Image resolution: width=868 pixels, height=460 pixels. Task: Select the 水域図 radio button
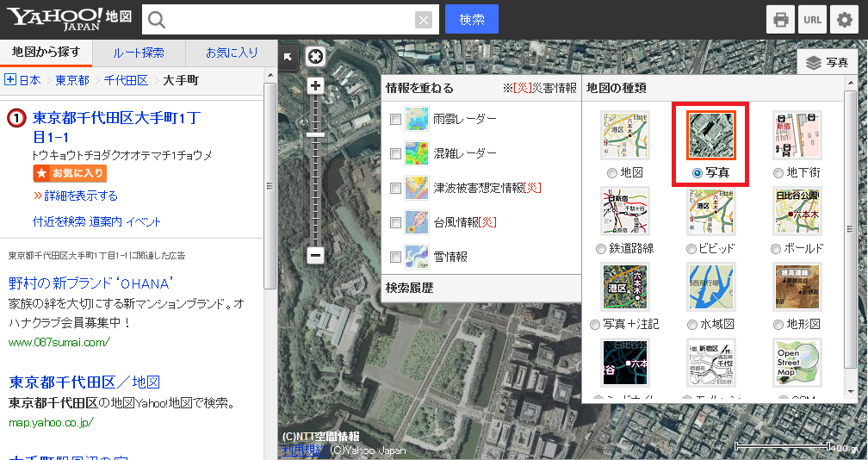coord(692,325)
